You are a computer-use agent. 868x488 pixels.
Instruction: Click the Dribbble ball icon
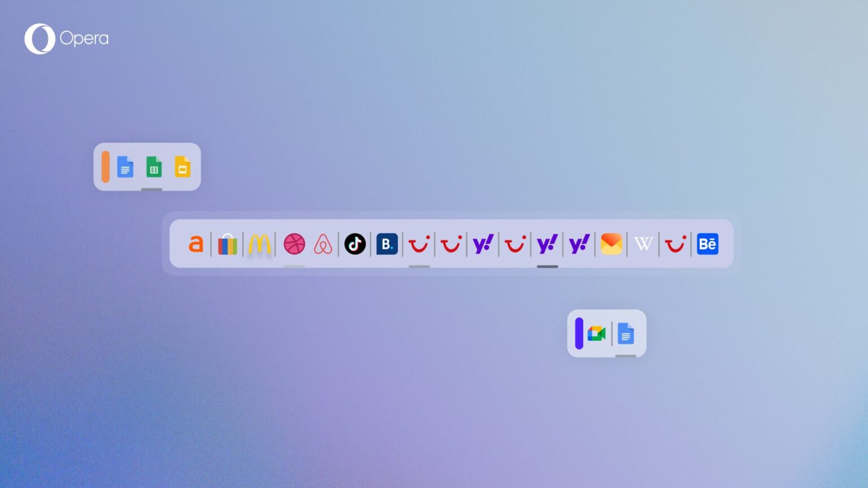[294, 243]
